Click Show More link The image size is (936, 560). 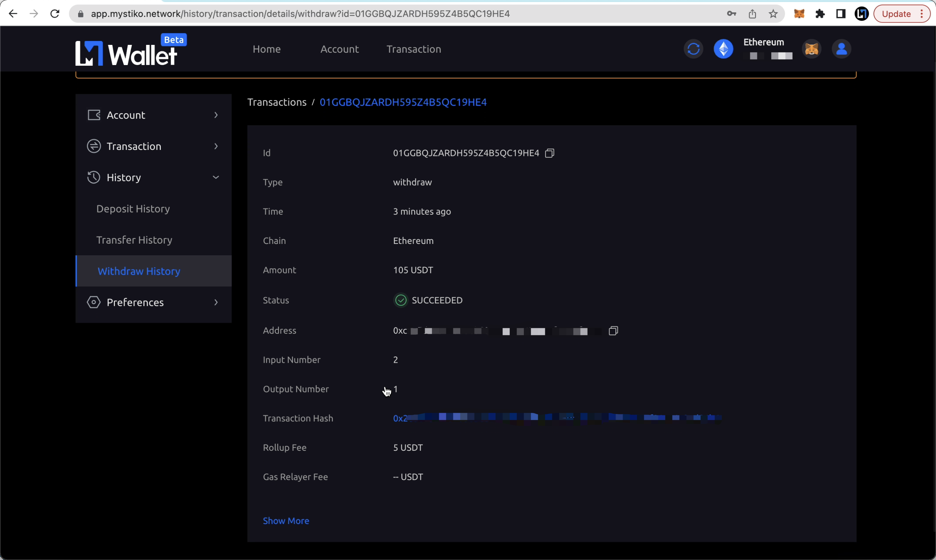pos(286,521)
